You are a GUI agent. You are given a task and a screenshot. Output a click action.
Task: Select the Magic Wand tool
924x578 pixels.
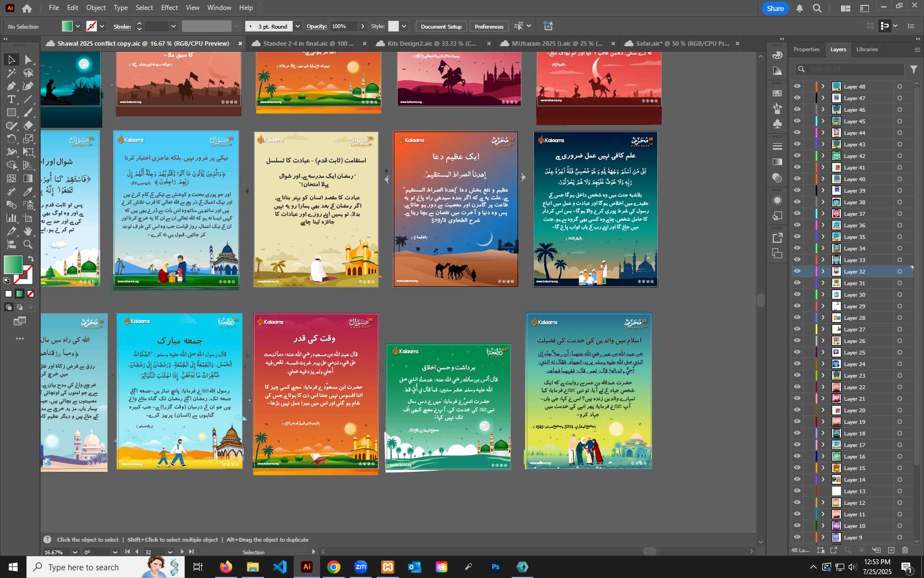11,73
